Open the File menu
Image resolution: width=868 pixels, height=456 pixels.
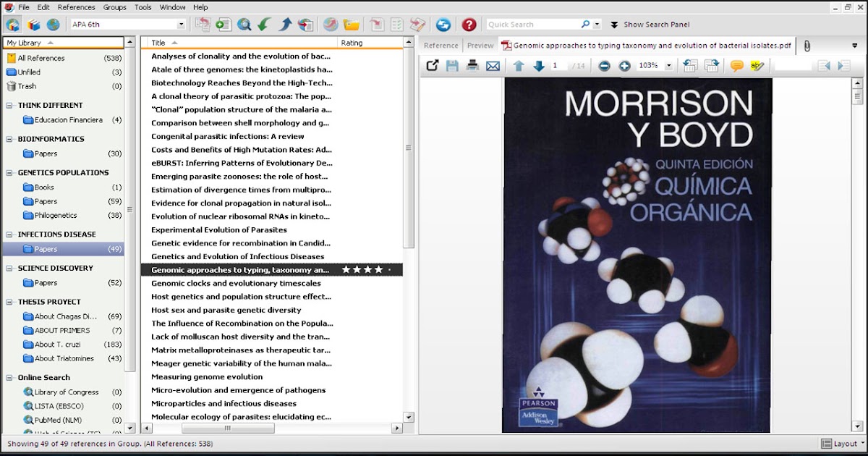click(x=24, y=7)
